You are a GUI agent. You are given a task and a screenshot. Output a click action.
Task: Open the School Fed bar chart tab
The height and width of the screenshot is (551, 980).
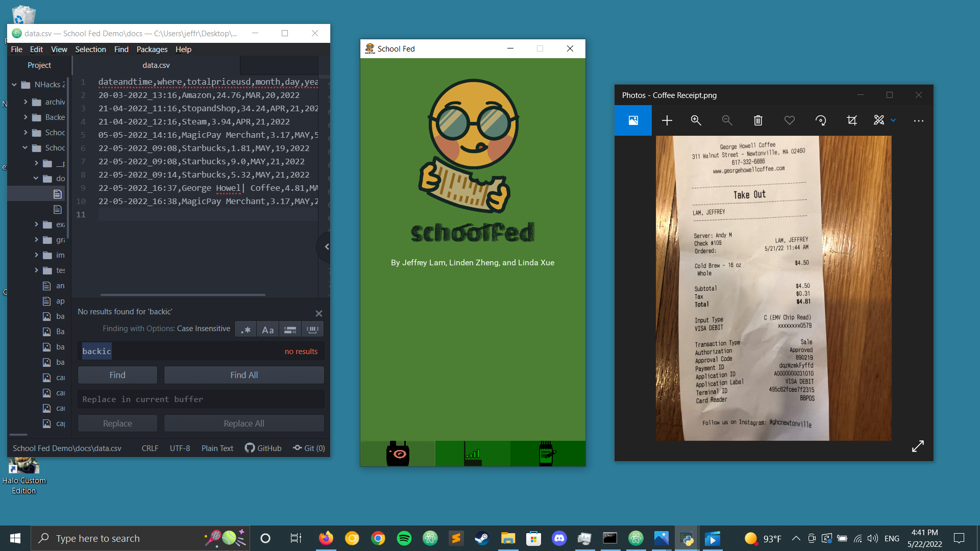coord(473,454)
